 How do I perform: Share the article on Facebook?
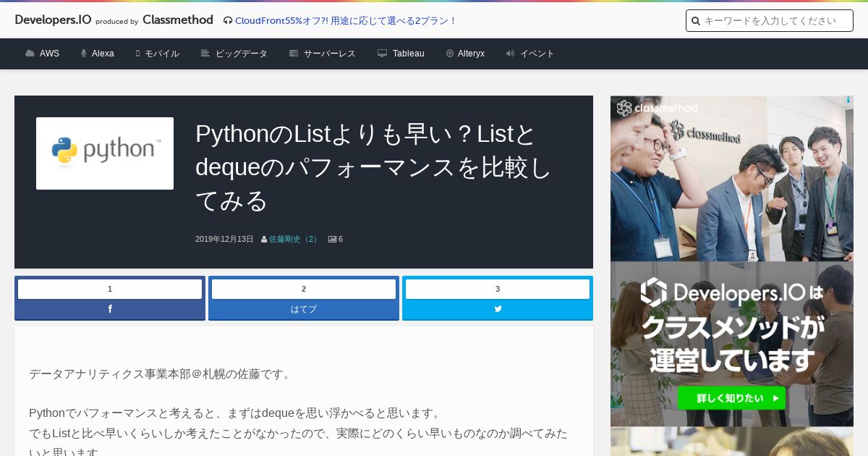110,309
